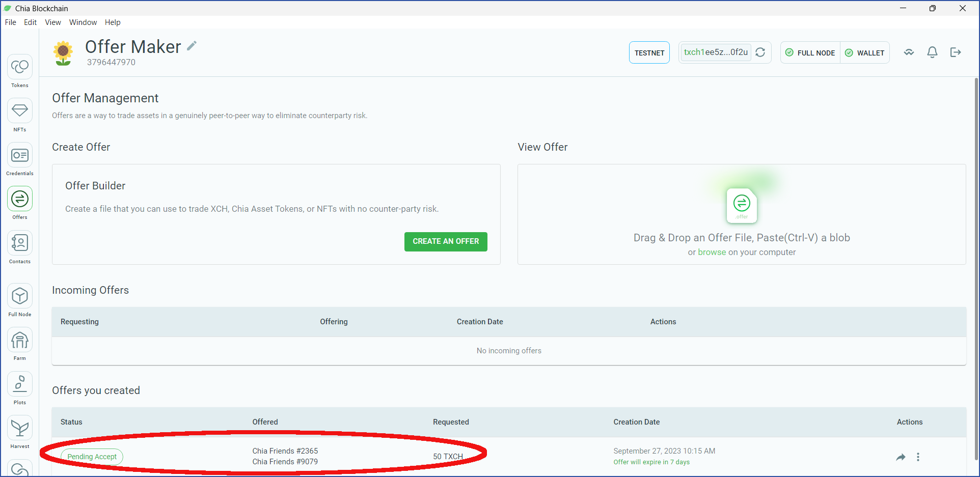Click the 50 TXCH requested amount
Viewport: 980px width, 477px height.
point(448,457)
